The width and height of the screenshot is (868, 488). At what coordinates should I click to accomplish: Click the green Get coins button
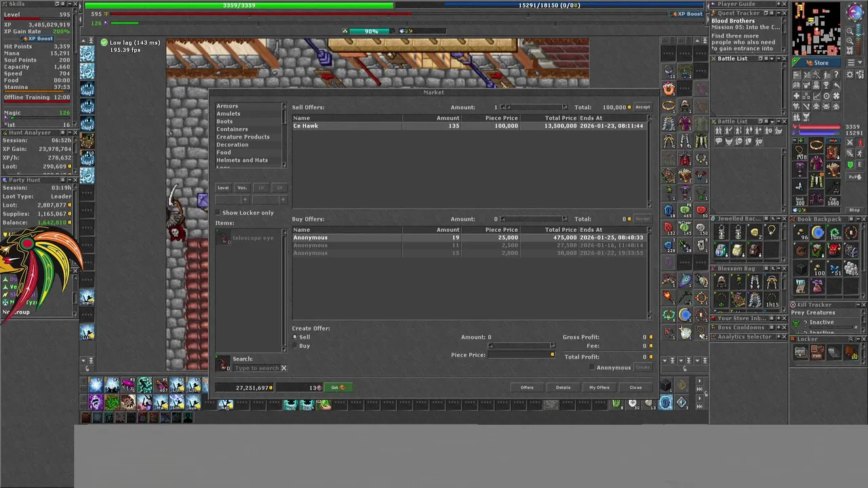point(338,388)
